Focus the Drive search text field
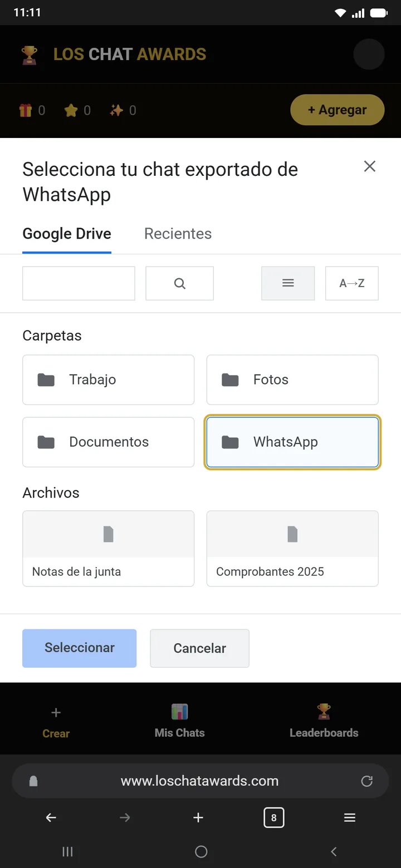 (79, 283)
